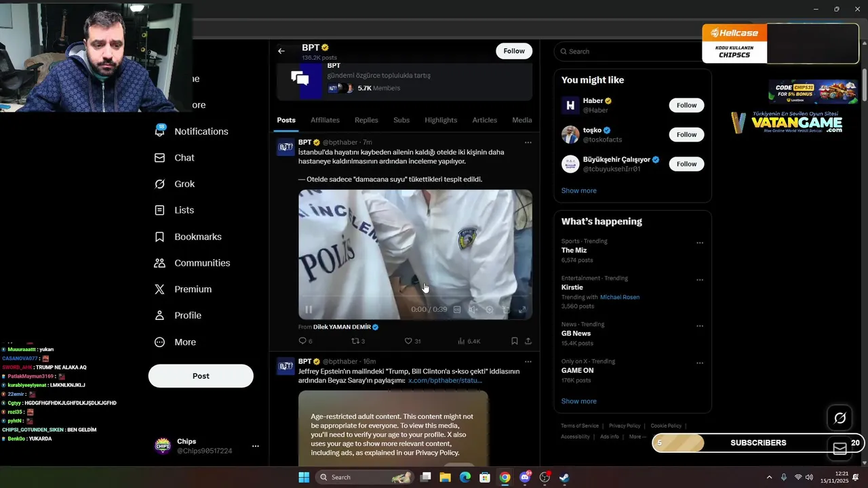Follow Büyükşehir Çalışıyor account
Screen dimensions: 868x488
pos(686,164)
